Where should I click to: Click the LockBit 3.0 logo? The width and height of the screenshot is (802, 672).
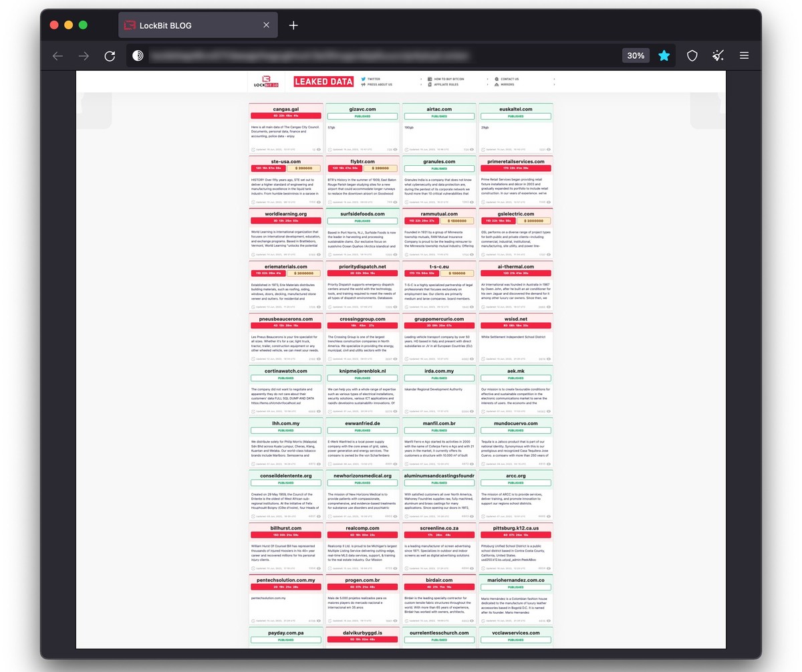click(x=265, y=82)
